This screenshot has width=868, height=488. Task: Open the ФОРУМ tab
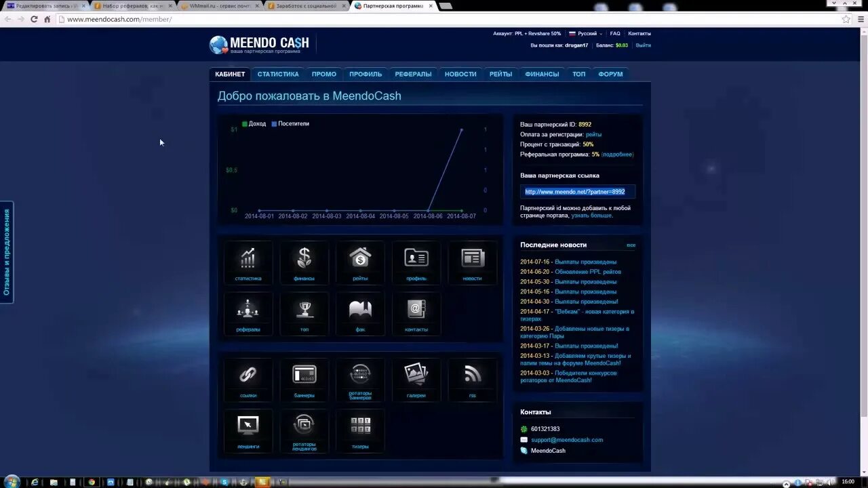pos(610,74)
